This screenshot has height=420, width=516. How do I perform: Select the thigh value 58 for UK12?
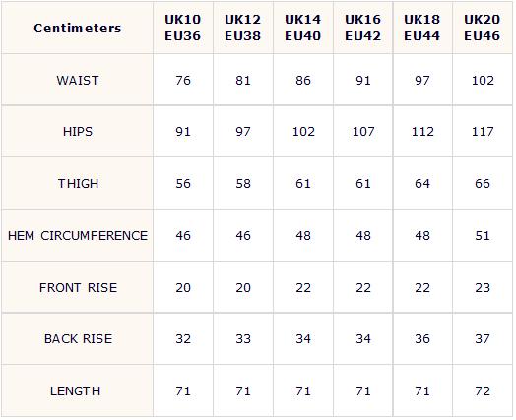243,183
